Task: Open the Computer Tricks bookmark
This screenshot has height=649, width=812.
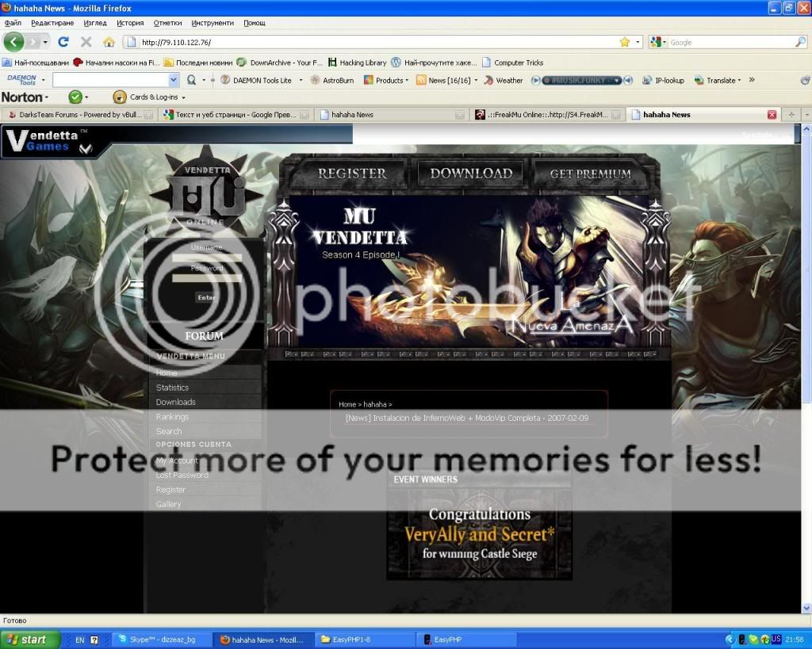Action: (x=513, y=63)
